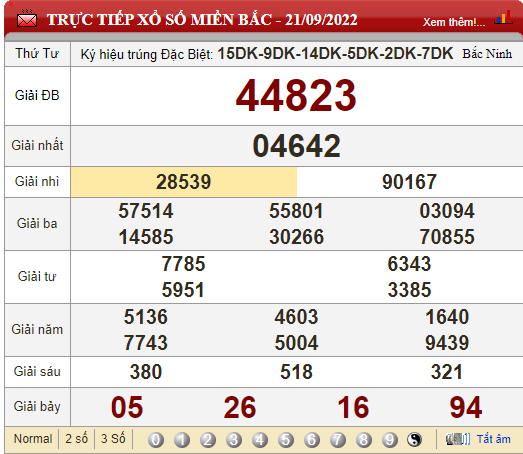Click the Giải ĐB row label

(x=37, y=95)
